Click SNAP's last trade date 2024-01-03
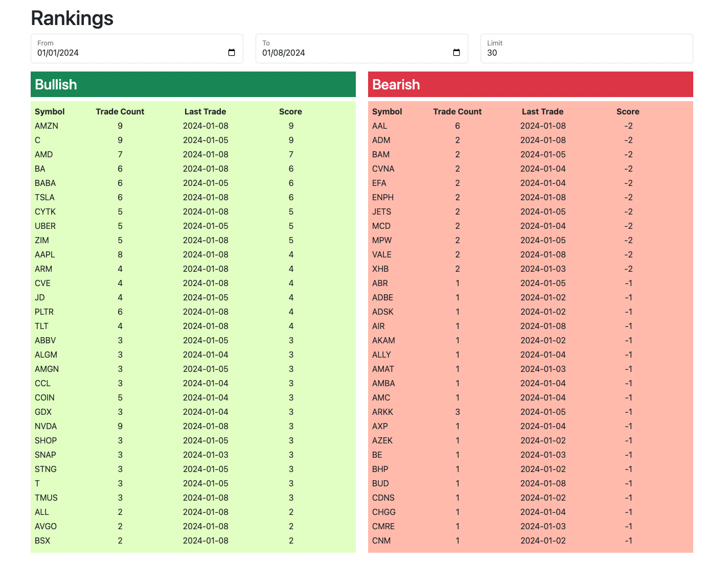The image size is (728, 565). coord(206,455)
